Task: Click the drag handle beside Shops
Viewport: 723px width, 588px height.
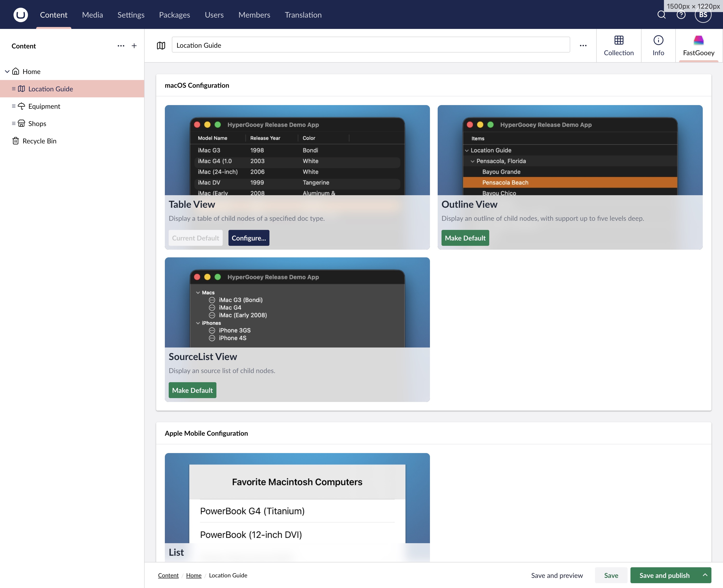Action: (x=13, y=123)
